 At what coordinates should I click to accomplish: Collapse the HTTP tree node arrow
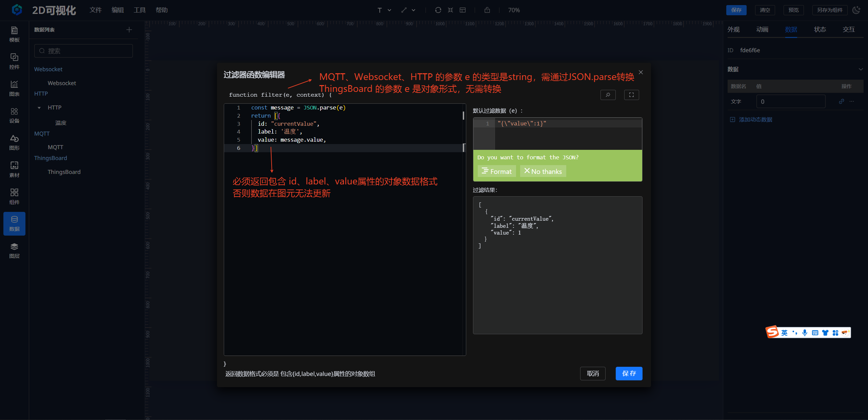coord(39,108)
